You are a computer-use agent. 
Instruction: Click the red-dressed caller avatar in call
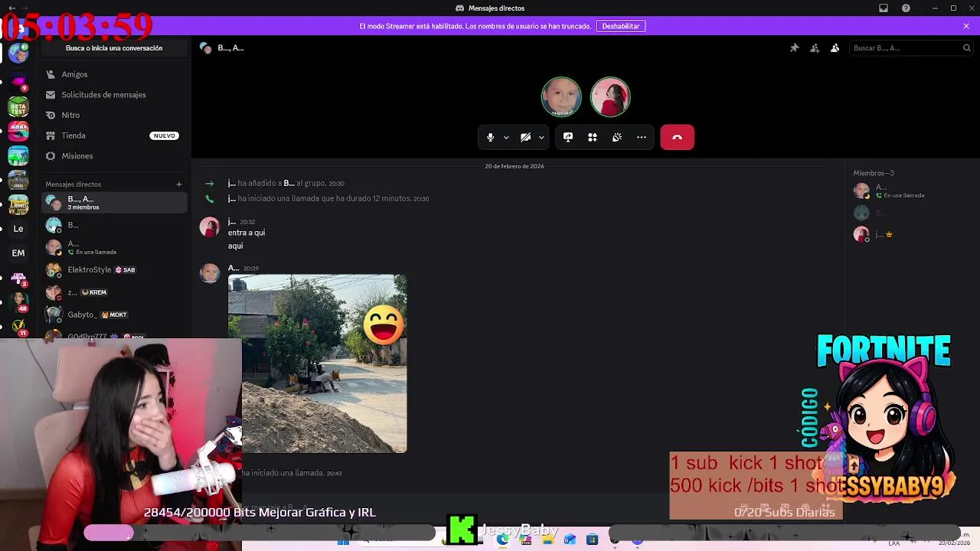(610, 97)
